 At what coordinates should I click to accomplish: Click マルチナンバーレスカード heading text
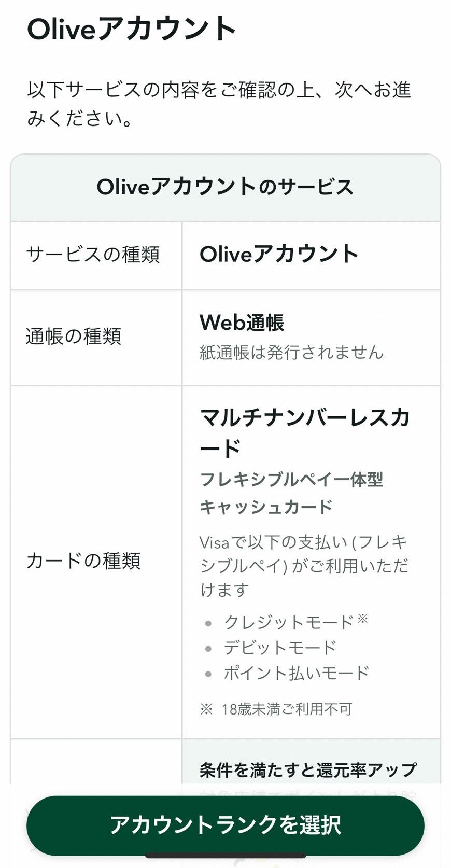click(306, 430)
